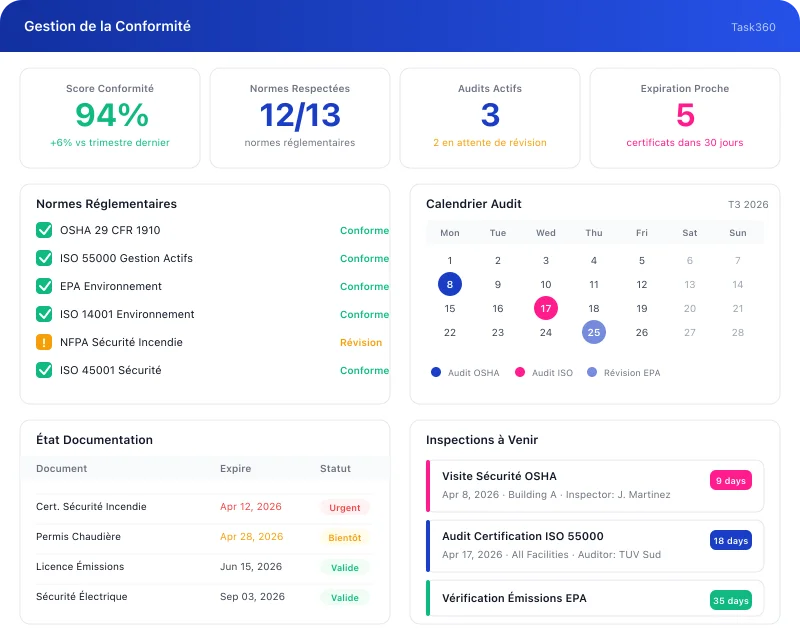Toggle compliance status for ISO 14001 Environnement
This screenshot has height=640, width=800.
(x=42, y=314)
